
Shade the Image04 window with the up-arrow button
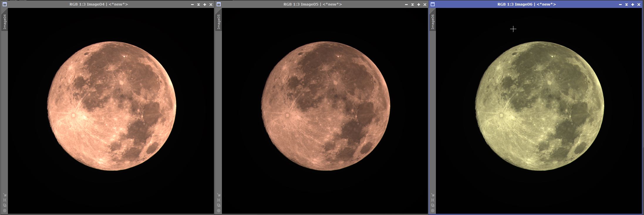click(x=198, y=4)
